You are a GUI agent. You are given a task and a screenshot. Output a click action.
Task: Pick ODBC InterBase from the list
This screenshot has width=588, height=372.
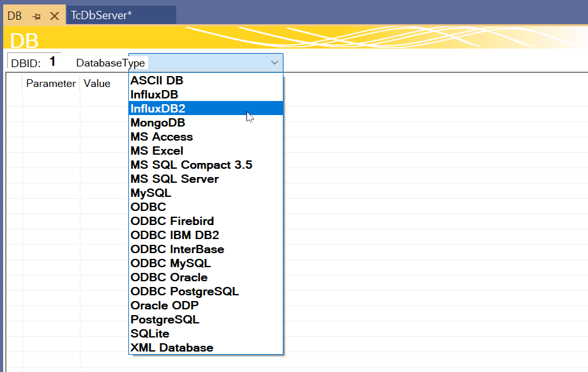206,249
